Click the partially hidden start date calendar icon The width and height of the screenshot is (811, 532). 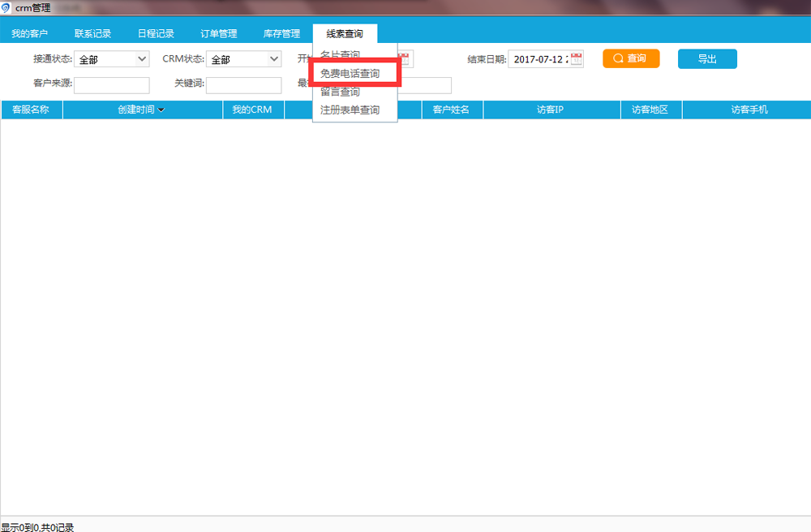click(x=406, y=58)
